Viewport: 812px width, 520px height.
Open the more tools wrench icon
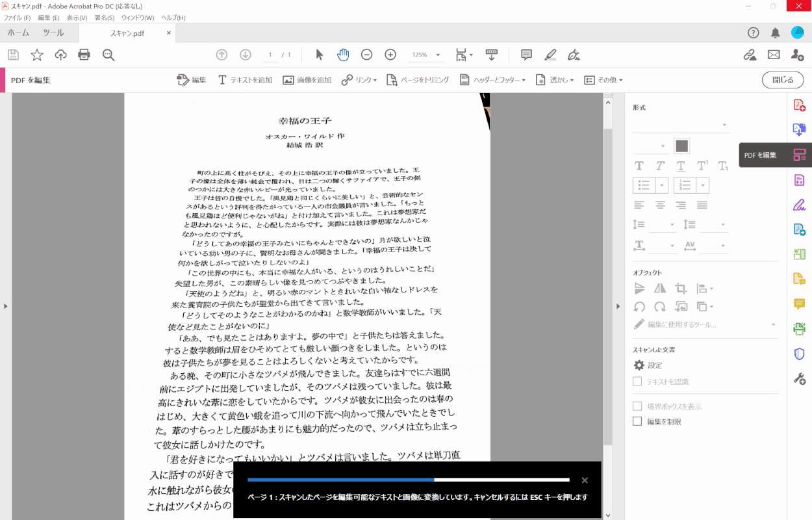(799, 378)
